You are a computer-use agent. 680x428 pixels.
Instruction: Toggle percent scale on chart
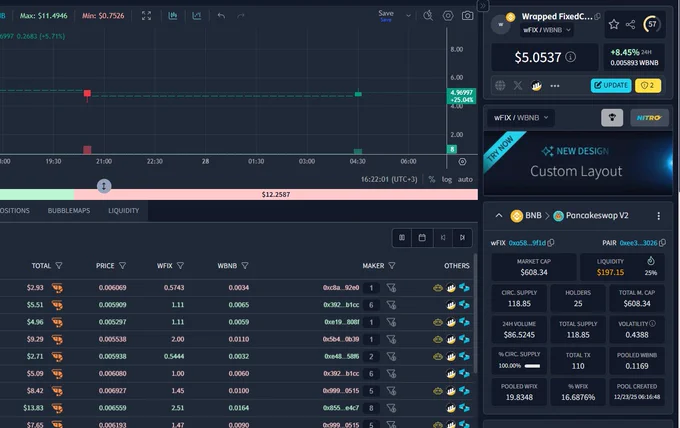[x=432, y=180]
